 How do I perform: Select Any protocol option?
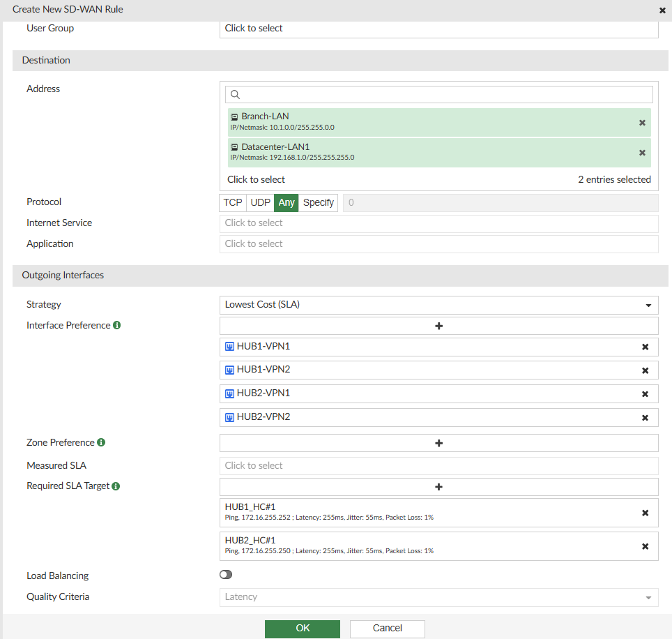pos(287,203)
